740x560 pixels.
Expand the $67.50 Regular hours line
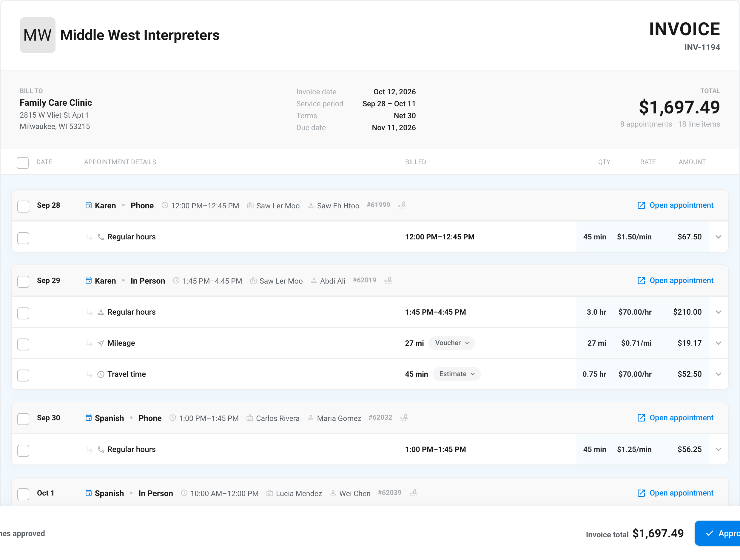(x=718, y=237)
